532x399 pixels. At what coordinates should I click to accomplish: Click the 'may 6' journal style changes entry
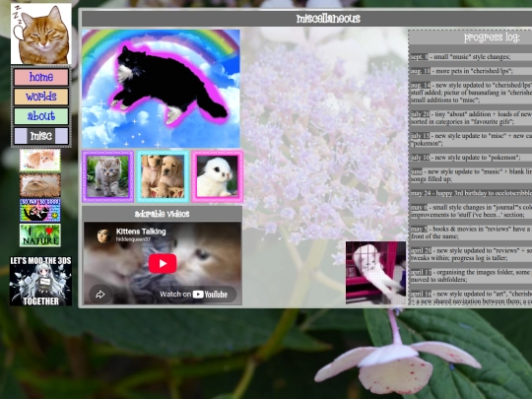471,211
